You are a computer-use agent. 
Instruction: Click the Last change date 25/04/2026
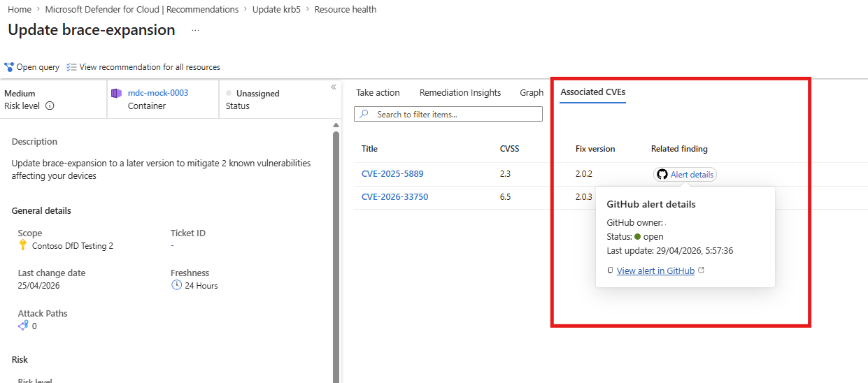pos(38,286)
